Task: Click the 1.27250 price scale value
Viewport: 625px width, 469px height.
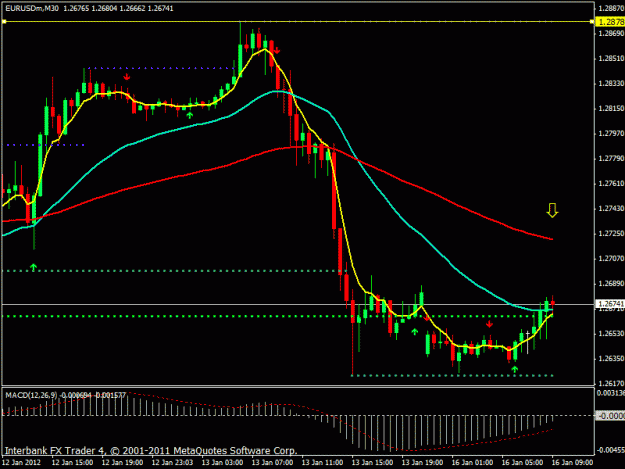Action: click(x=611, y=234)
